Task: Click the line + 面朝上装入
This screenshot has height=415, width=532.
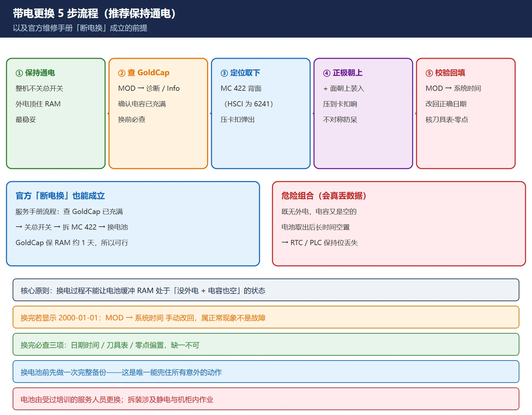Action: pos(344,88)
